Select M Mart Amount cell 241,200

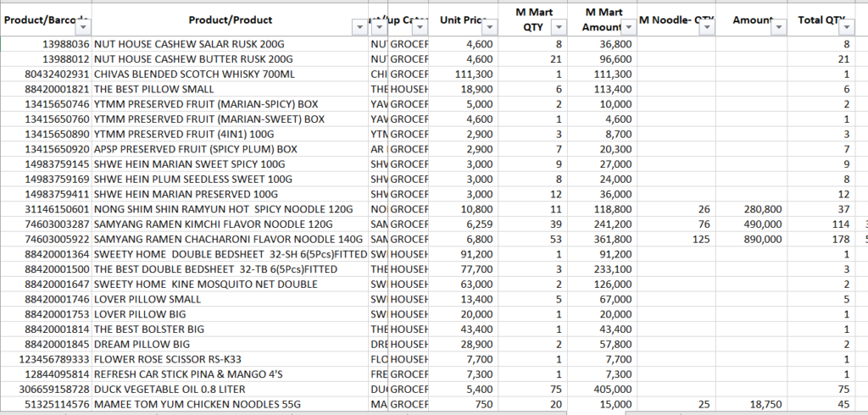coord(602,224)
